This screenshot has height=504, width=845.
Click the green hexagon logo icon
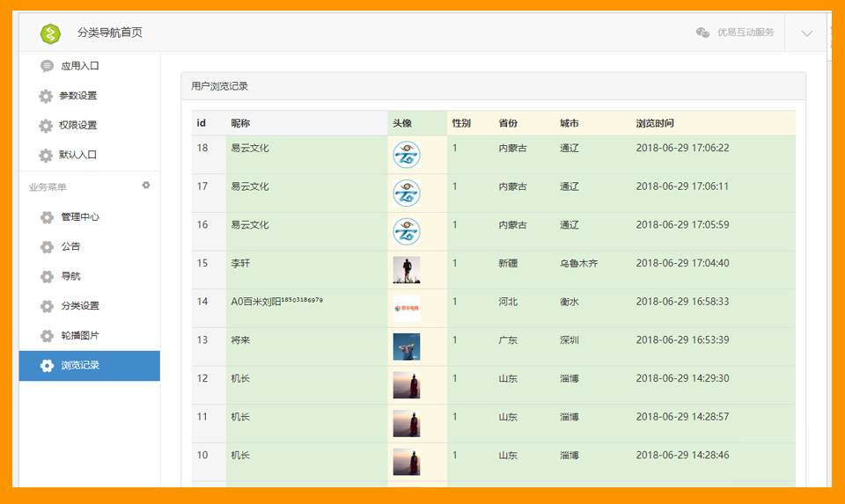click(50, 33)
